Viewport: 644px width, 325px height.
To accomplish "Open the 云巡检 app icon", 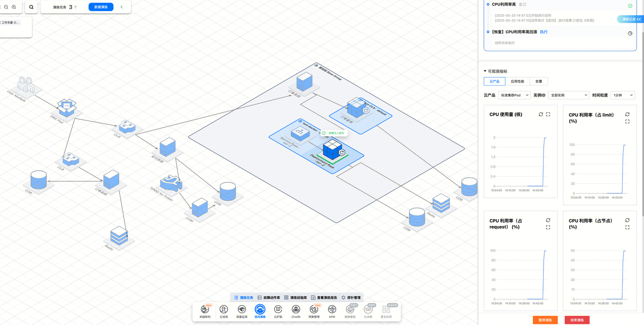I will 224,311.
